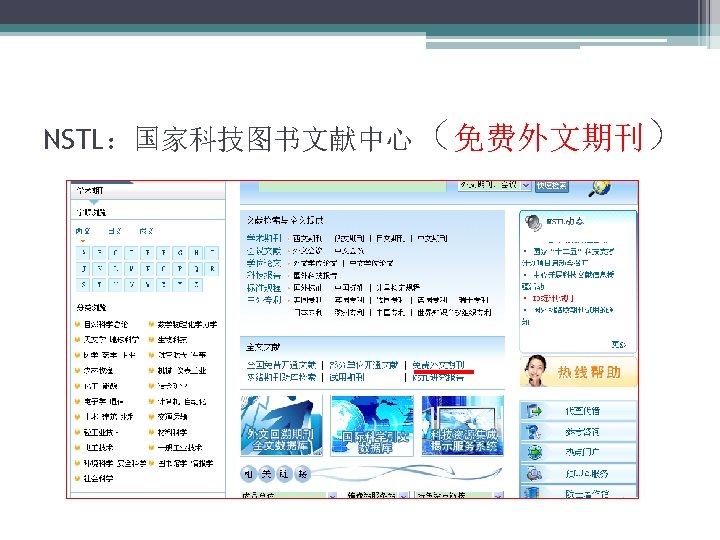Open the 图书馆学、情报学 category
Image resolution: width=720 pixels, height=540 pixels.
click(x=185, y=463)
